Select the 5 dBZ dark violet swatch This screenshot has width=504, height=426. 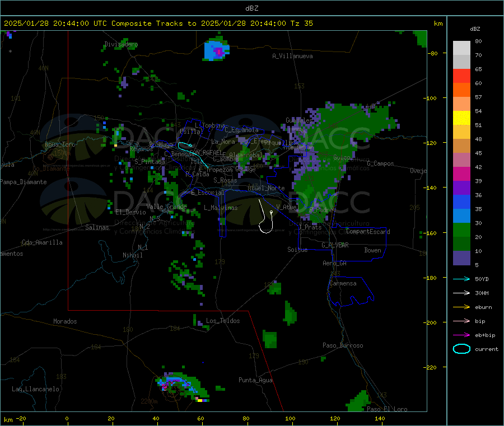pos(461,258)
